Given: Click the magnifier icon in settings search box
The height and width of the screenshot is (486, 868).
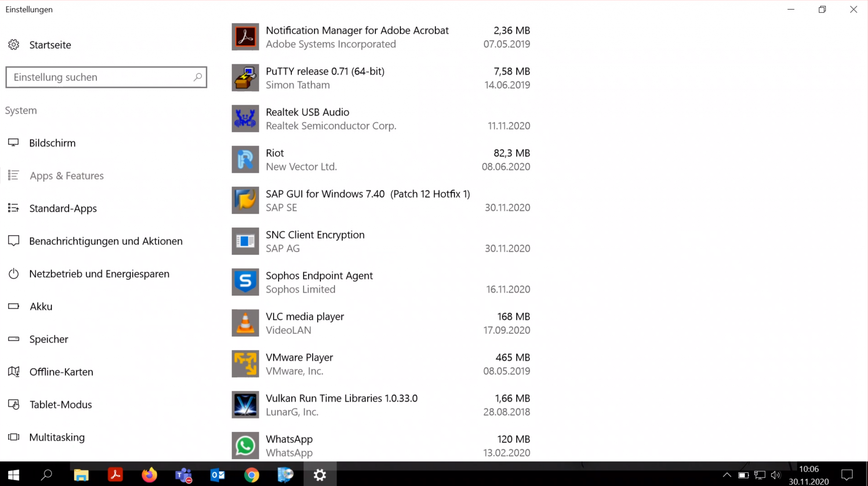Looking at the screenshot, I should coord(197,77).
